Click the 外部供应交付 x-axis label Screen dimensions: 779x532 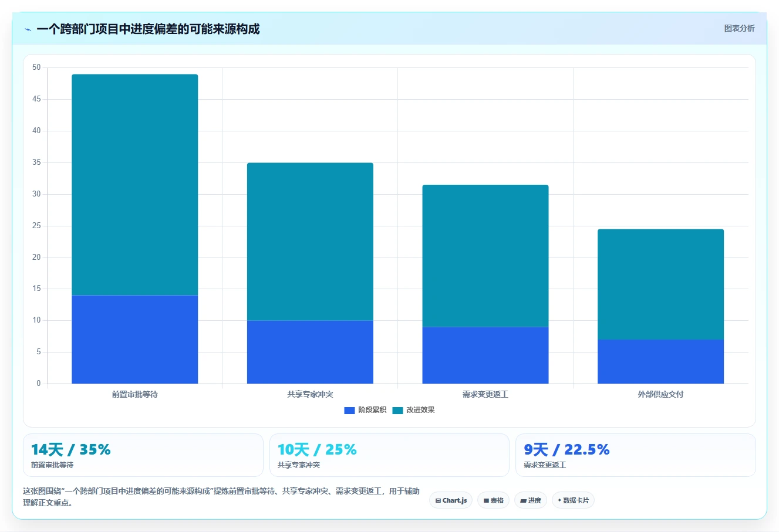coord(661,394)
